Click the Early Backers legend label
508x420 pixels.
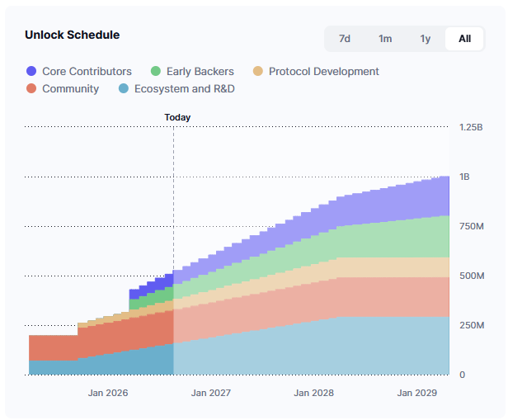200,71
